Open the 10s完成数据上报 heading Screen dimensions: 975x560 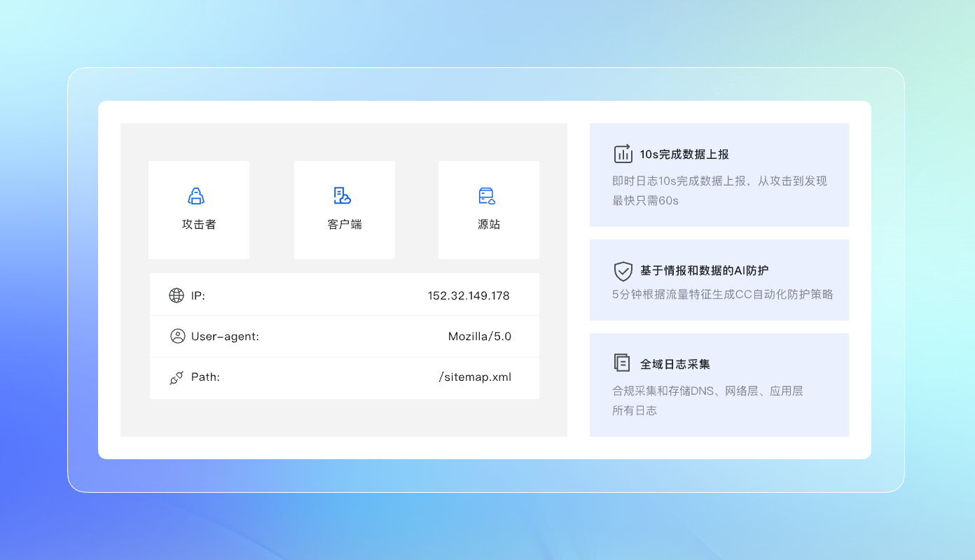684,155
